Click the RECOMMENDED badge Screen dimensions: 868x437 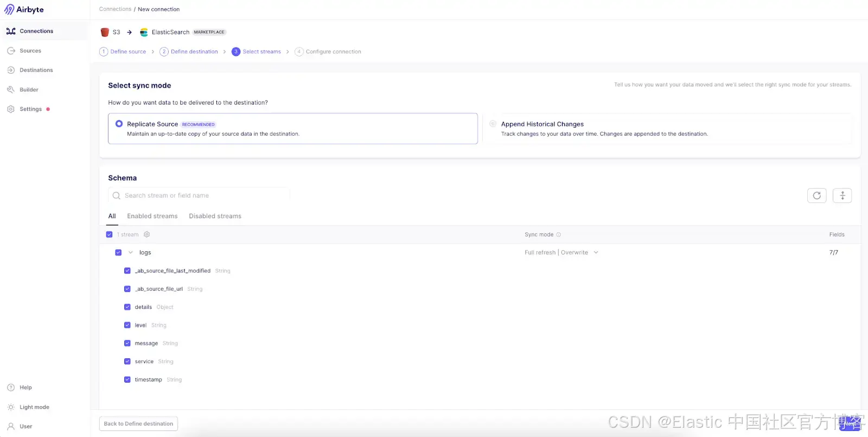click(x=198, y=124)
